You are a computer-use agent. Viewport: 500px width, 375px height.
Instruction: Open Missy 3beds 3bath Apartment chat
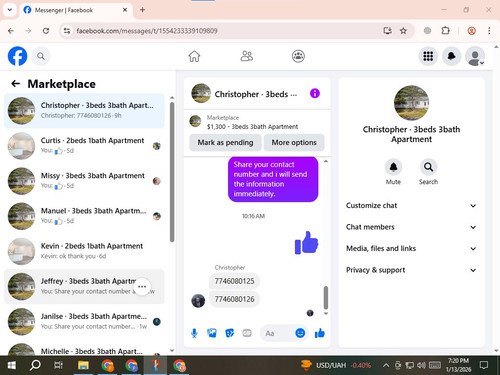84,181
